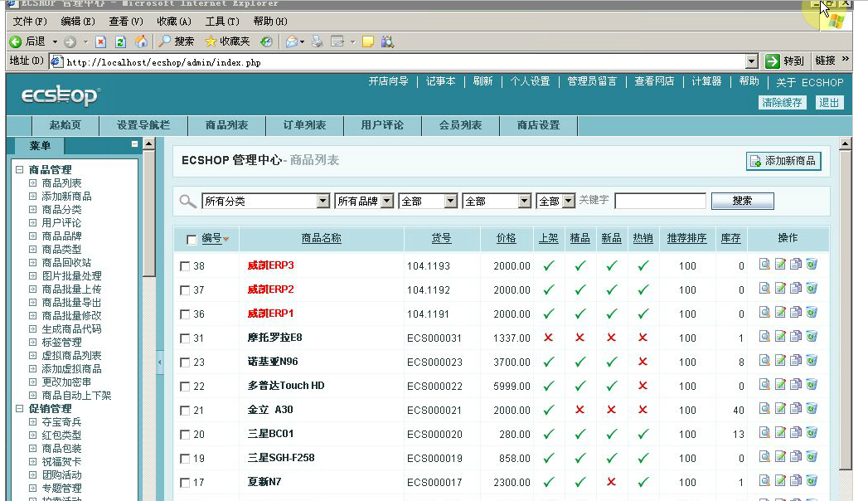Open the 文件(F) menu
Screen dimensions: 868x501
(x=30, y=21)
